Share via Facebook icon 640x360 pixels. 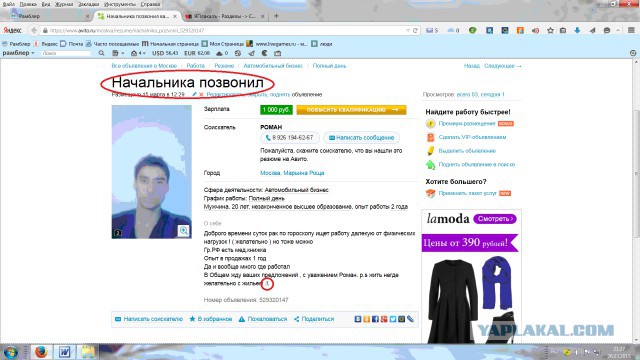(375, 319)
